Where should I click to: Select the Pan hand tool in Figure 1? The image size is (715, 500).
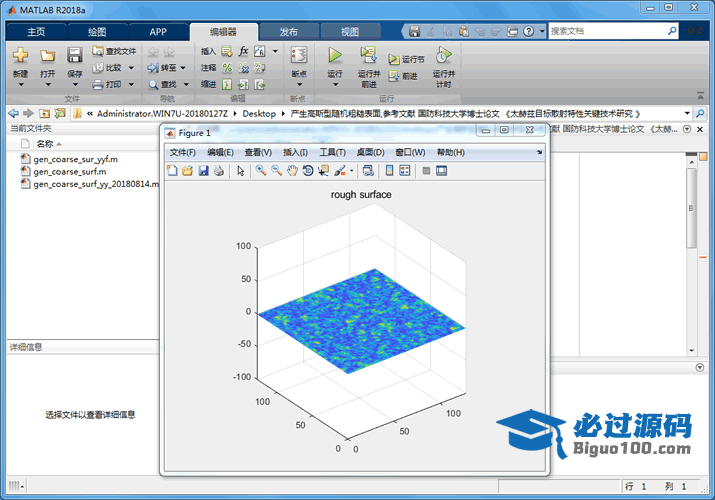292,170
